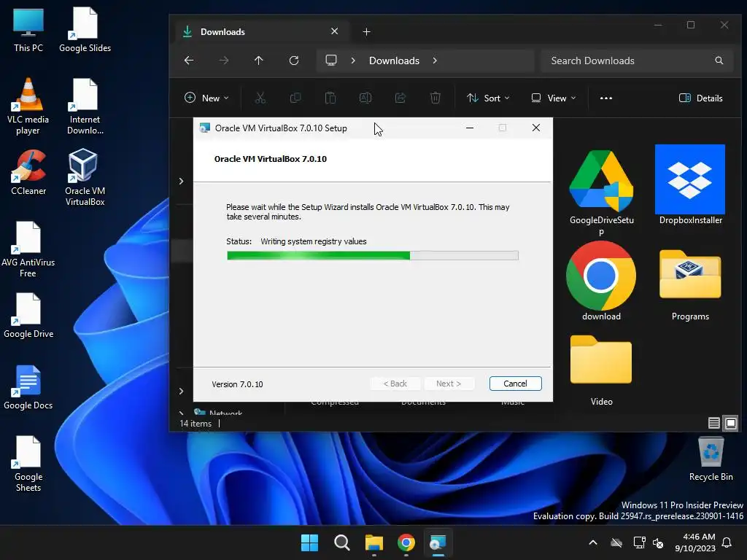Image resolution: width=747 pixels, height=560 pixels.
Task: Select the Programs folder in Downloads
Action: pos(690,285)
